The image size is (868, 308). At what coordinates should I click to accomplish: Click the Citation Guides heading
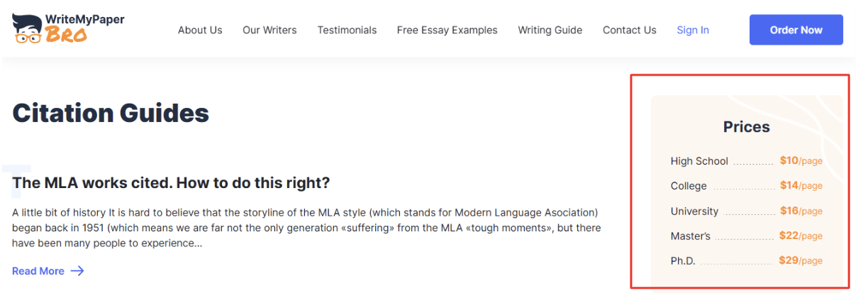(x=111, y=114)
